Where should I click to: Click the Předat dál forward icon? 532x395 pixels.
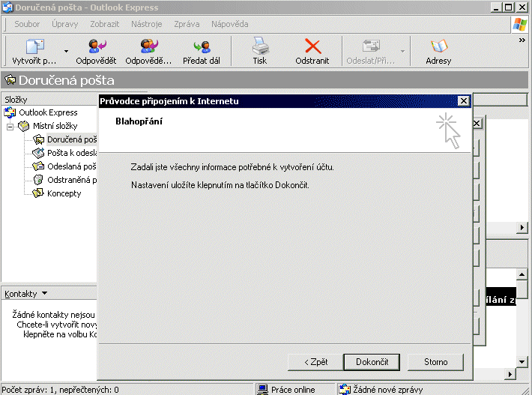pos(202,46)
